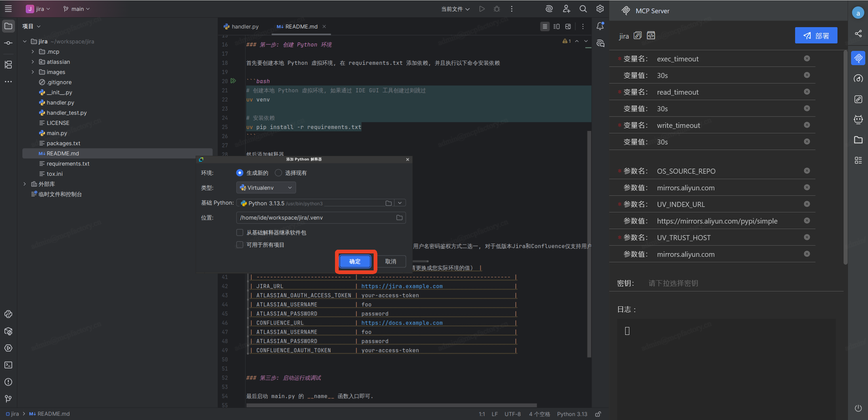Open IDE settings gear icon

point(600,9)
